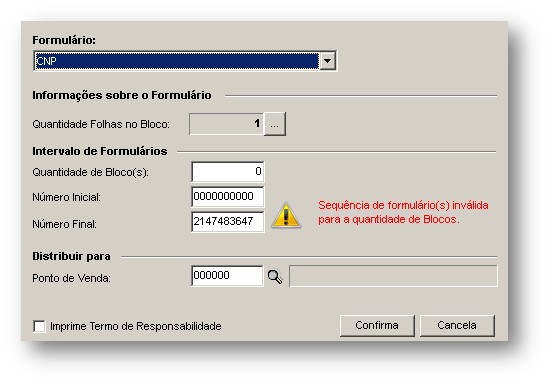Enable the Imprime Termo de Responsabilidade checkbox
This screenshot has width=550, height=383.
[x=39, y=326]
